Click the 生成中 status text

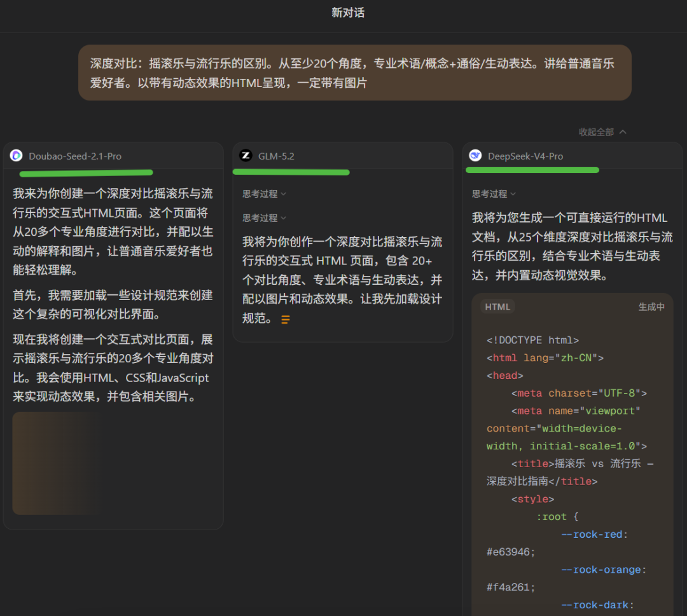(x=651, y=307)
